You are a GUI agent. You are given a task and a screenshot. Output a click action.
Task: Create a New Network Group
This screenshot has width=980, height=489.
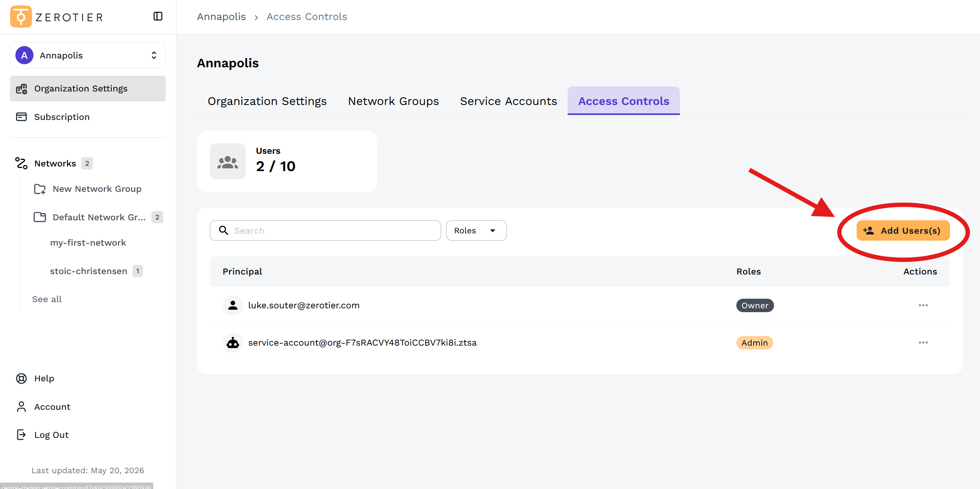tap(97, 189)
